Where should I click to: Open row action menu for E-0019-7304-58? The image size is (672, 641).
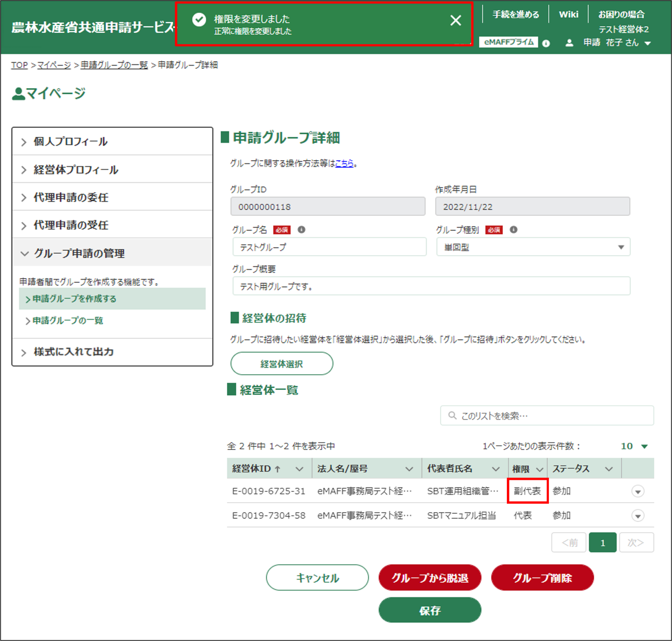click(x=638, y=516)
